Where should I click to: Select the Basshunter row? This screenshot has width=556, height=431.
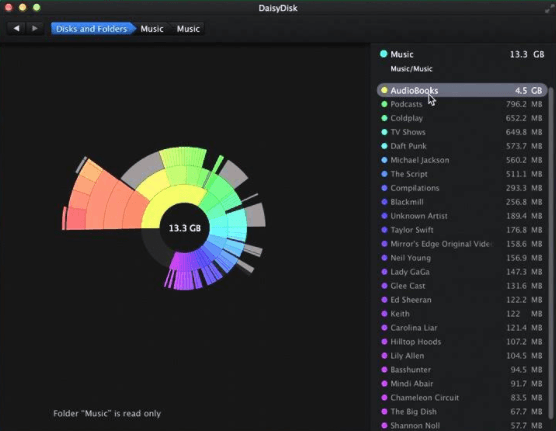(x=462, y=369)
